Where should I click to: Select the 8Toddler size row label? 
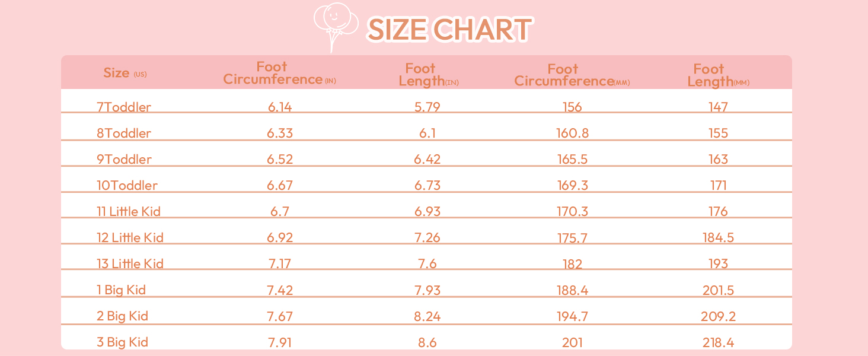click(x=124, y=133)
